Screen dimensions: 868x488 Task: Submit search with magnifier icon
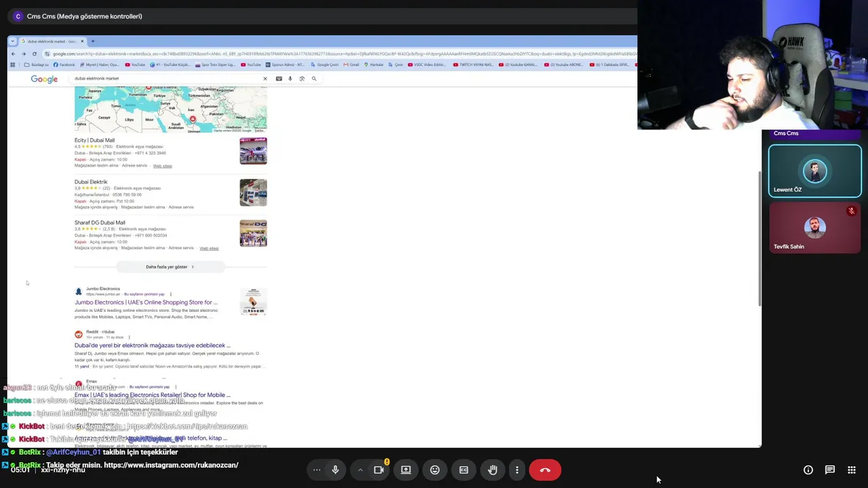pos(314,79)
